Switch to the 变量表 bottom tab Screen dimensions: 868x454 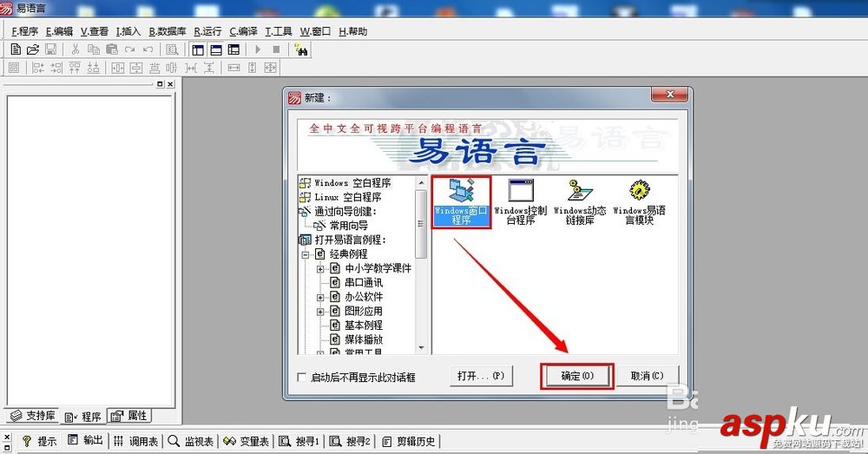[x=247, y=441]
